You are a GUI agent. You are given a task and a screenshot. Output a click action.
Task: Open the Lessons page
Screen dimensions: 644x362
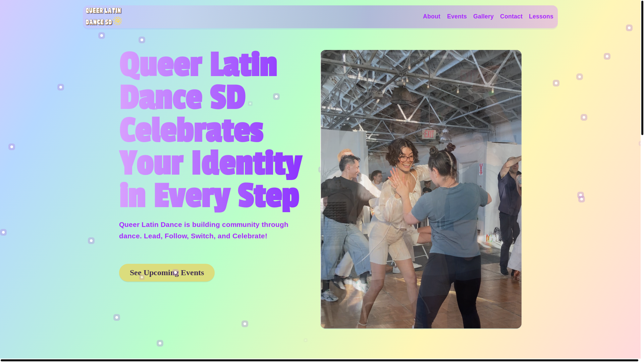click(541, 16)
